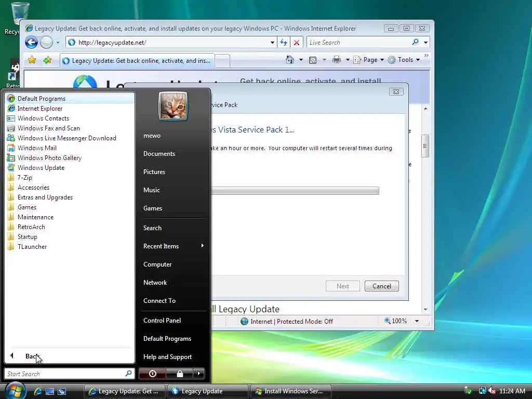Expand the Games folder in programs list
The image size is (532, 399).
click(70, 207)
